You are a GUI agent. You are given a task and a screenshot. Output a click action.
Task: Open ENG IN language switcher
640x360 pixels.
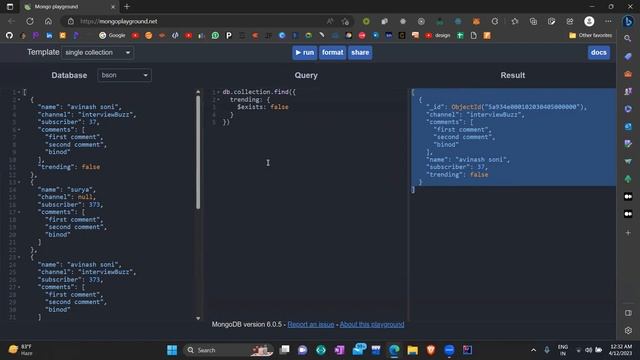[x=563, y=350]
